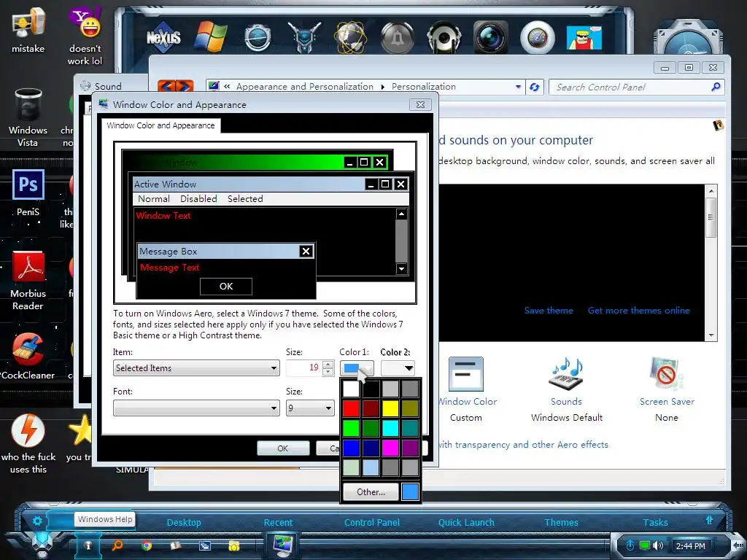Pick the cyan swatch in the color palette

[x=390, y=427]
